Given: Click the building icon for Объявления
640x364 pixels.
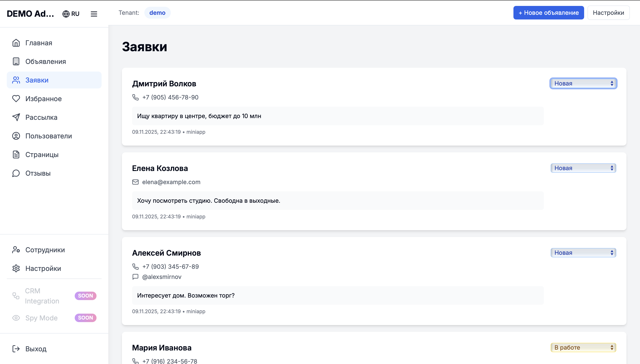Looking at the screenshot, I should [x=16, y=62].
